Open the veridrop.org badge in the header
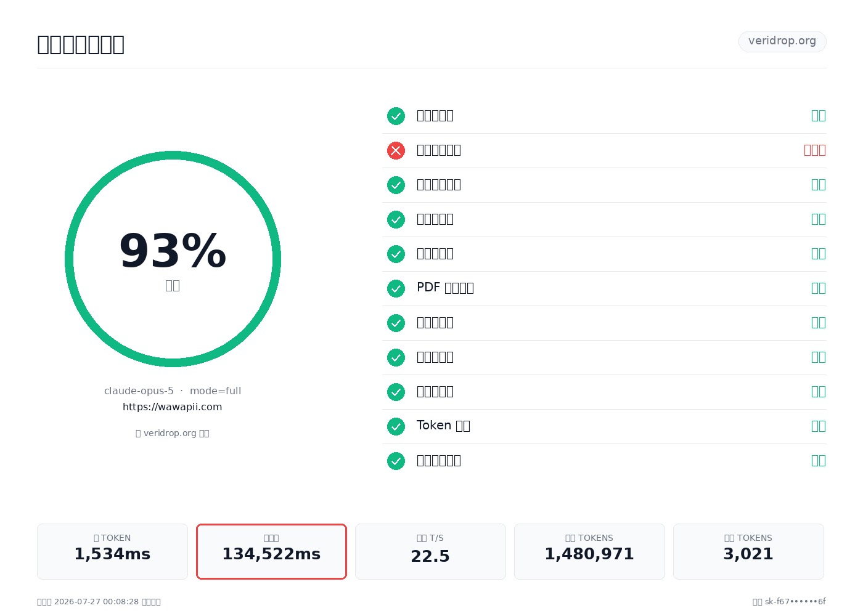 [x=782, y=41]
